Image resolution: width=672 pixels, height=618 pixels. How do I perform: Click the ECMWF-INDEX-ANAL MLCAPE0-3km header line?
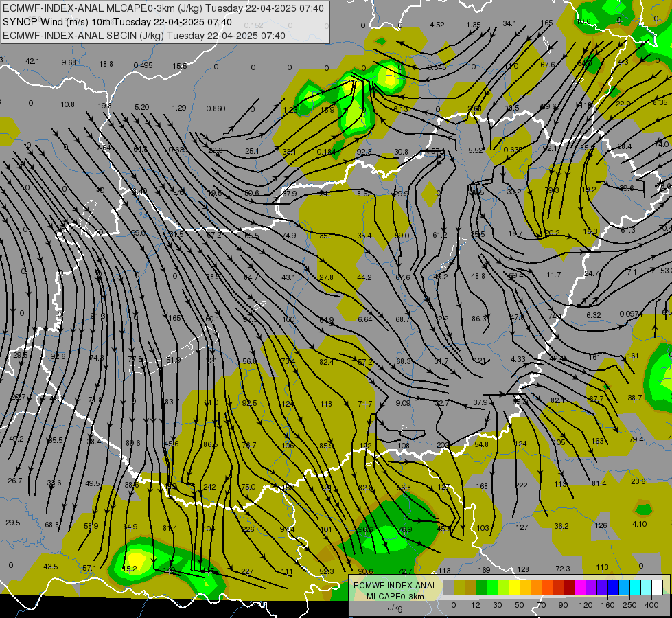[x=163, y=8]
